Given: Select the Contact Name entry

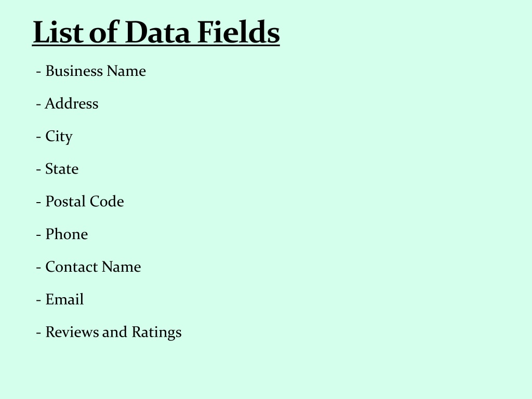Looking at the screenshot, I should pos(88,267).
